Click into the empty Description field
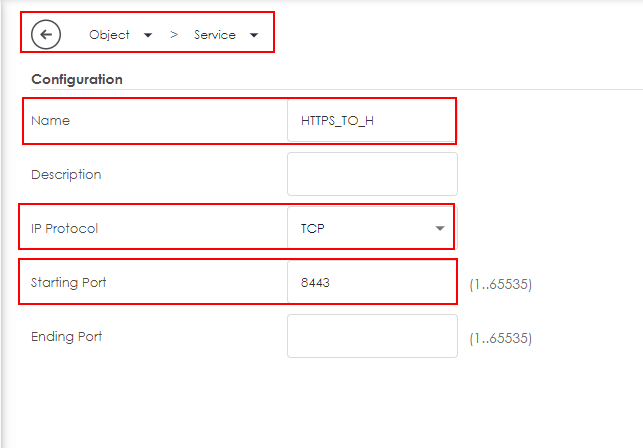The height and width of the screenshot is (448, 643). click(371, 174)
